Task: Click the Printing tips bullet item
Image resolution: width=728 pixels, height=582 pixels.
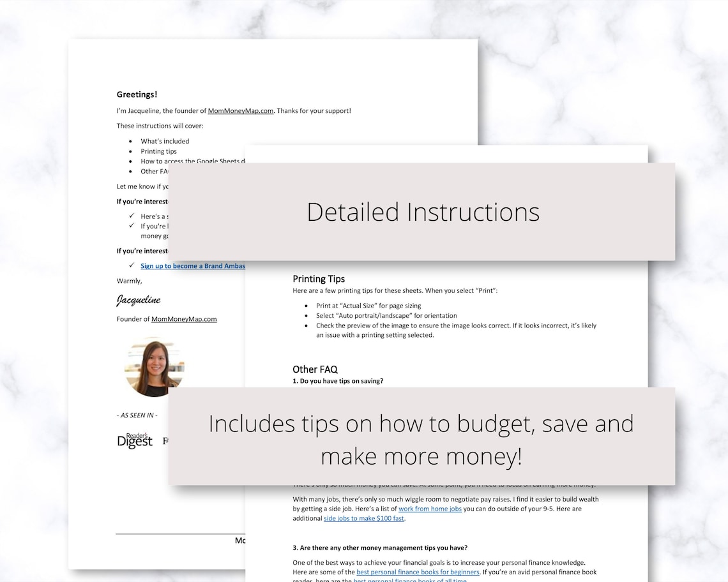Action: pyautogui.click(x=159, y=151)
